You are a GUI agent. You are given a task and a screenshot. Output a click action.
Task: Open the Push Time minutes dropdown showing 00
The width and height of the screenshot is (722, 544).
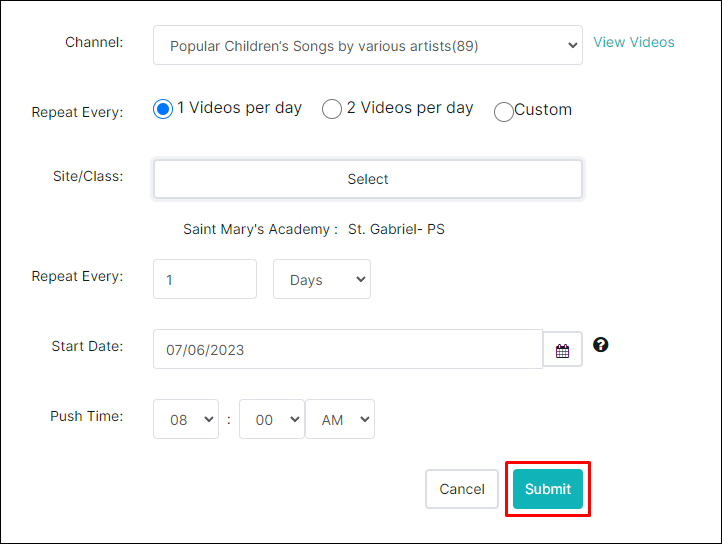[x=272, y=419]
